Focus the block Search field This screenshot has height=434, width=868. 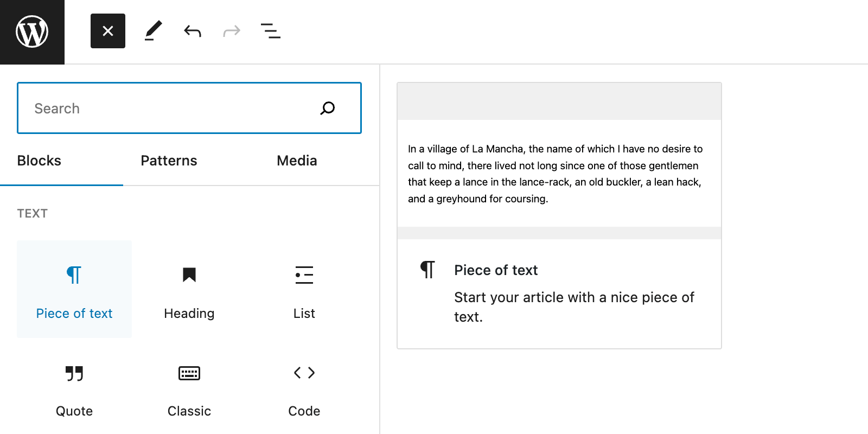189,108
